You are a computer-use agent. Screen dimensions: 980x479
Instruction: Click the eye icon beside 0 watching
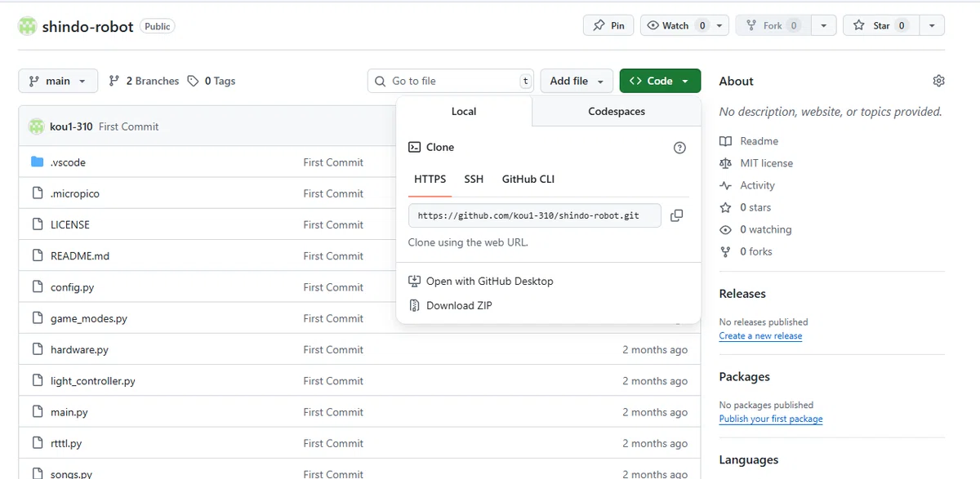(725, 229)
